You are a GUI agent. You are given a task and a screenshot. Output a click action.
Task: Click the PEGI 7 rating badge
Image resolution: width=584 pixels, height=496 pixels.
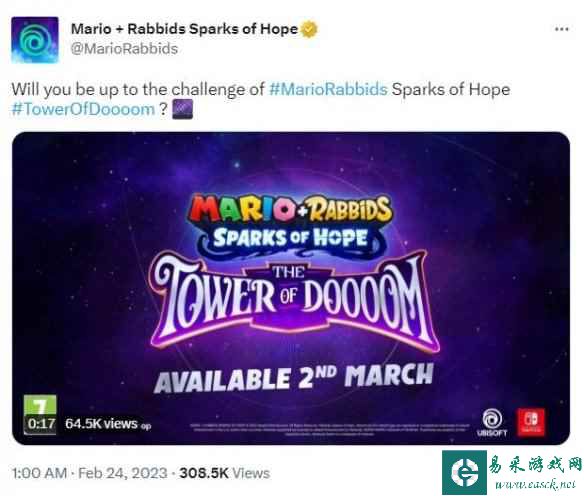[40, 405]
